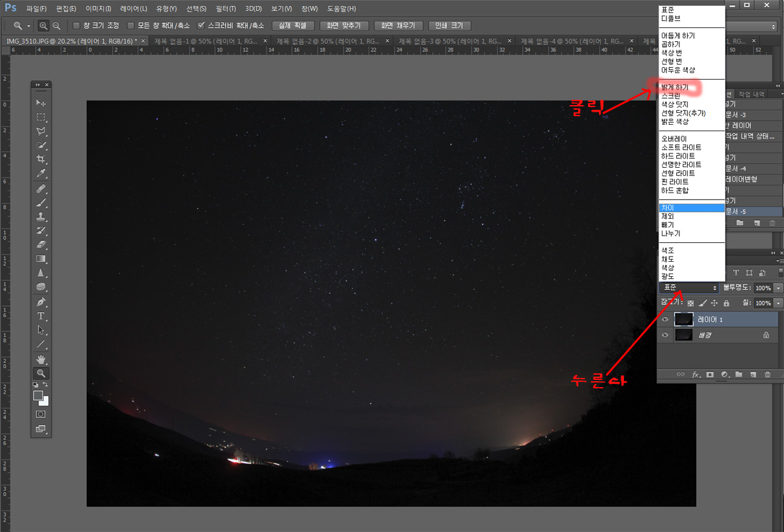Select the Line tool
784x532 pixels.
click(x=41, y=344)
